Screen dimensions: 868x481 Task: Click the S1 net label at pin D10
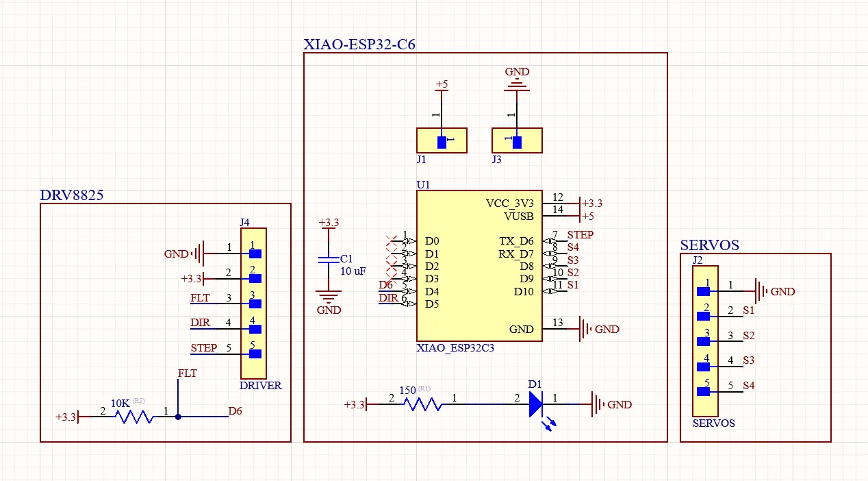pyautogui.click(x=573, y=284)
